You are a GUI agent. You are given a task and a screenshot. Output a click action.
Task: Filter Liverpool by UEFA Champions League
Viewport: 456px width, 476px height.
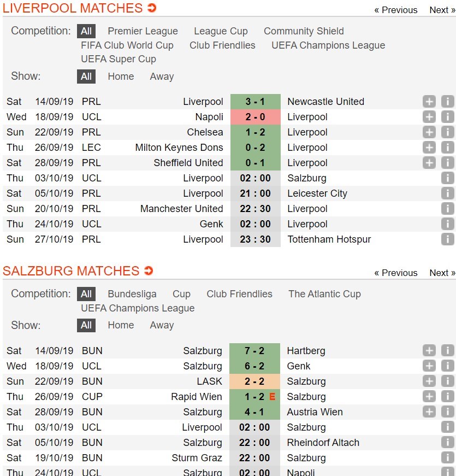click(328, 45)
